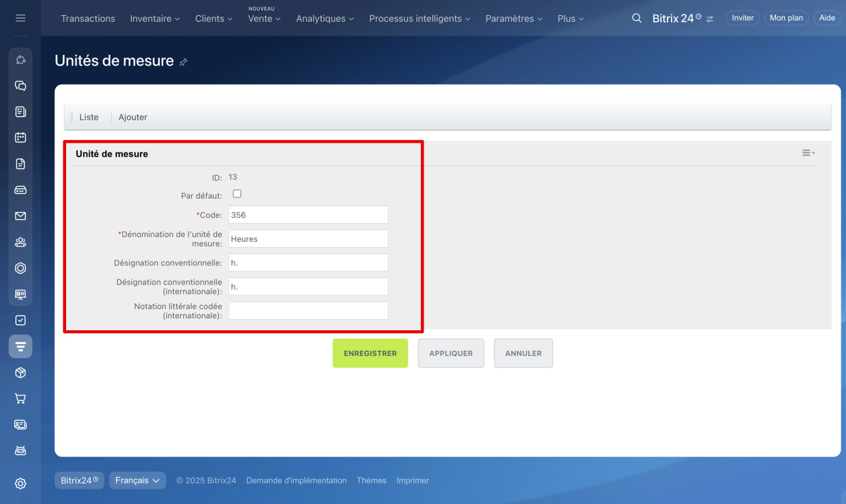Open the calendar sidebar icon

(x=20, y=138)
